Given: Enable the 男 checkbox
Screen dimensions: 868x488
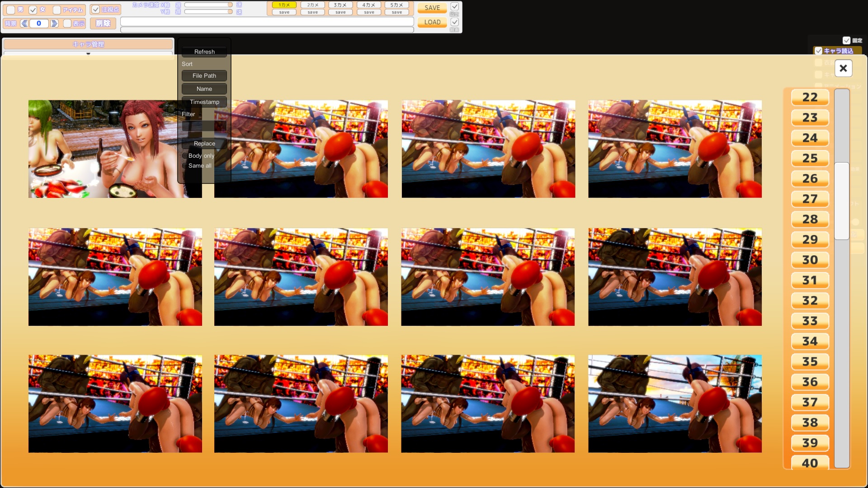Looking at the screenshot, I should (11, 9).
